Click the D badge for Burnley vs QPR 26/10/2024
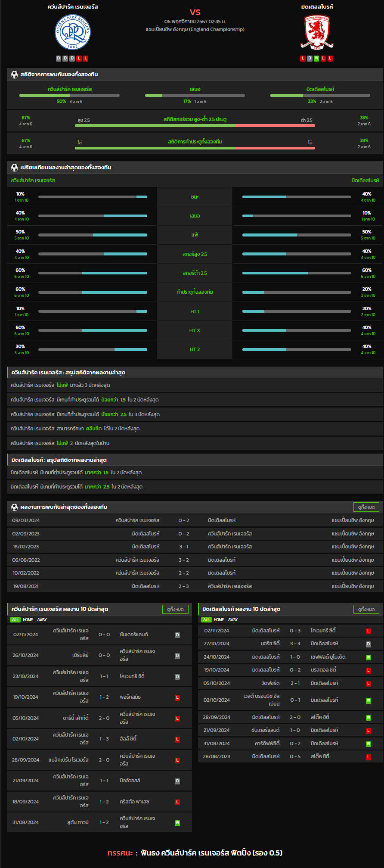The image size is (384, 868). (177, 656)
